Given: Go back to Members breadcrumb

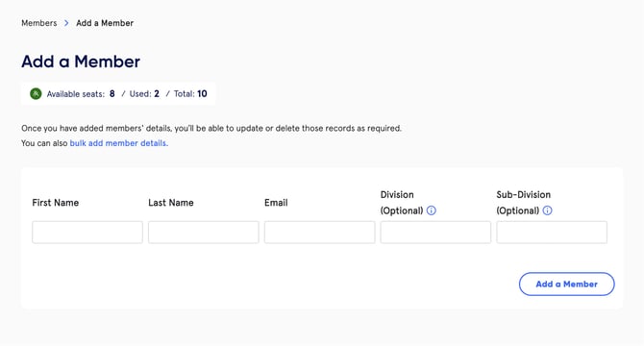Looking at the screenshot, I should tap(39, 23).
